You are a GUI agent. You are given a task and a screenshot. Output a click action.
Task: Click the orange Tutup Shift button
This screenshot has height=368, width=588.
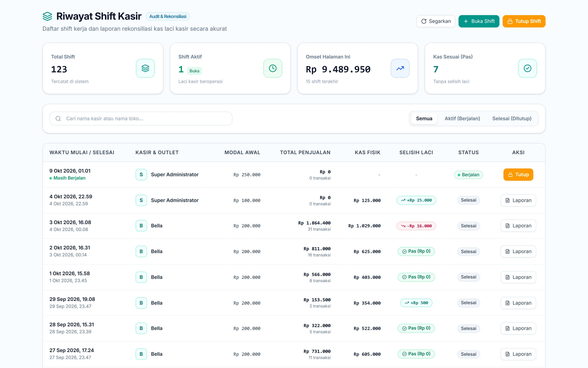point(524,21)
